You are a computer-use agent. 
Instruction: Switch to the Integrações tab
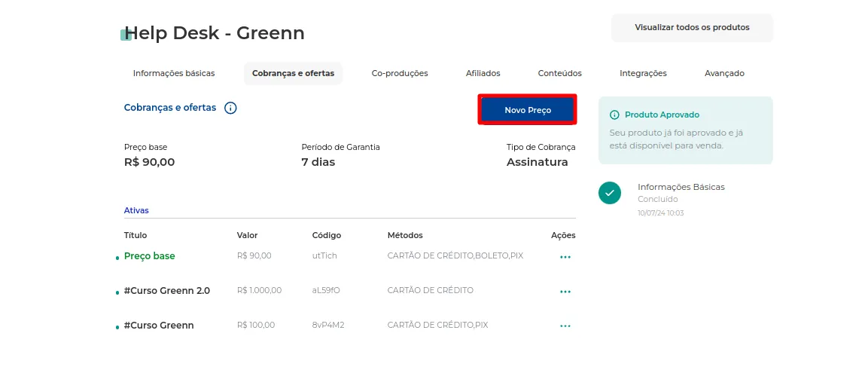(643, 73)
